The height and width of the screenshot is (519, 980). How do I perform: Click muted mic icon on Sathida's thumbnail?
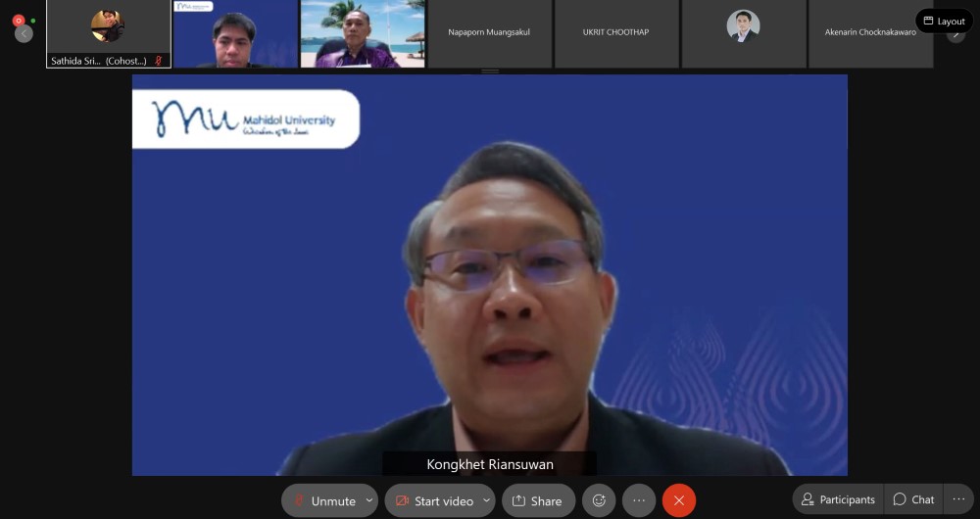click(x=159, y=61)
